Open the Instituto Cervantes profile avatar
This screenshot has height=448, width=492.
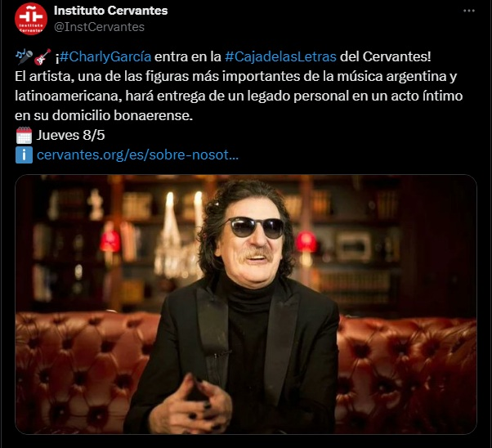tap(31, 19)
